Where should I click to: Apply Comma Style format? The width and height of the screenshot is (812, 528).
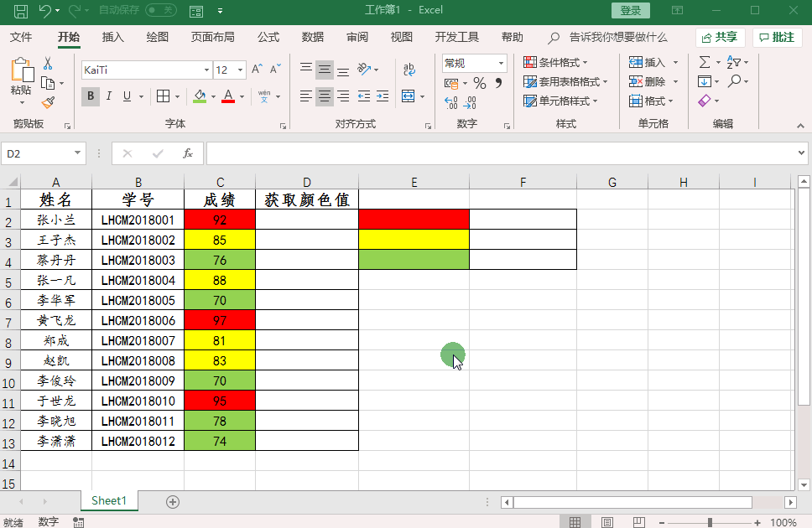(498, 83)
